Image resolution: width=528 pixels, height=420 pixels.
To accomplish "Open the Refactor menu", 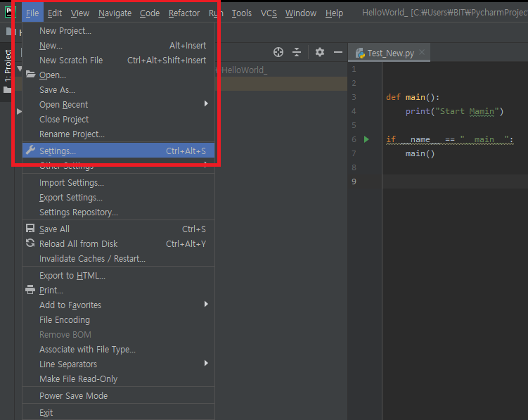I will 184,13.
